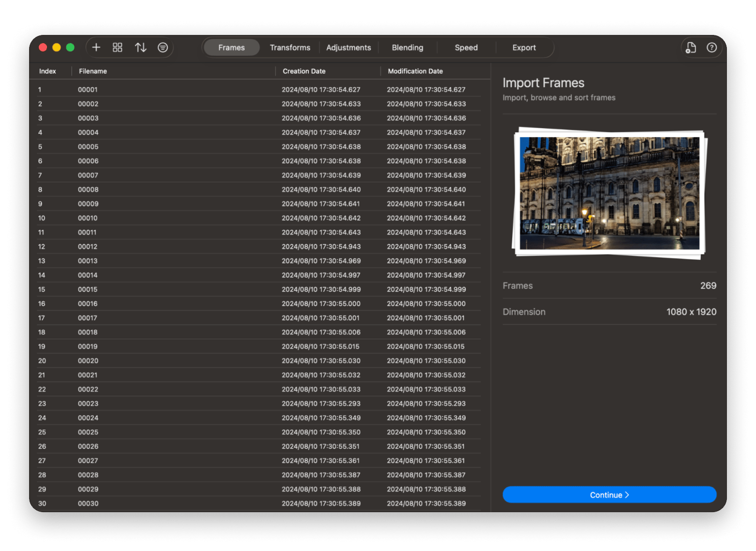Viewport: 756px width, 551px height.
Task: Choose frame 00005 row
Action: (259, 147)
